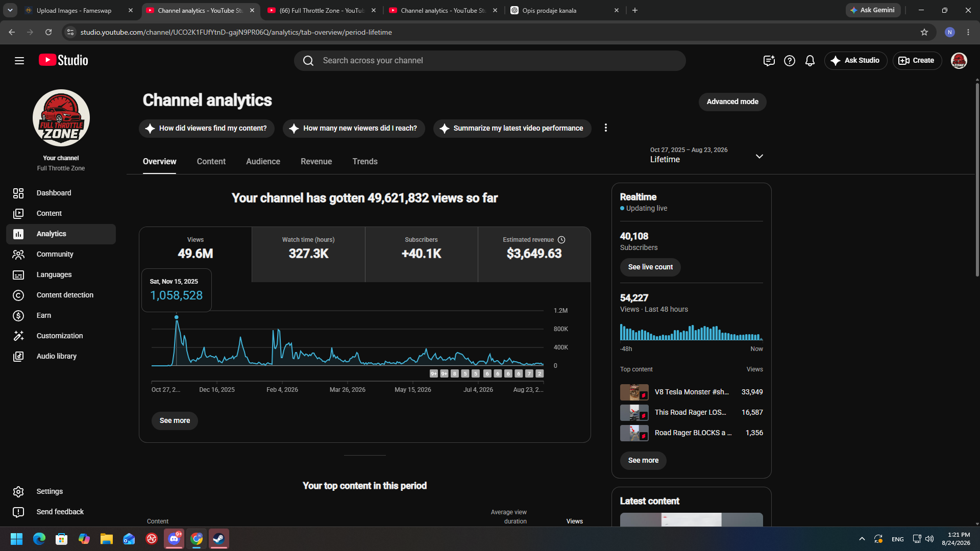Open 'This Road Rager LOS...' top content item
Screen dimensions: 980x551
coord(692,413)
